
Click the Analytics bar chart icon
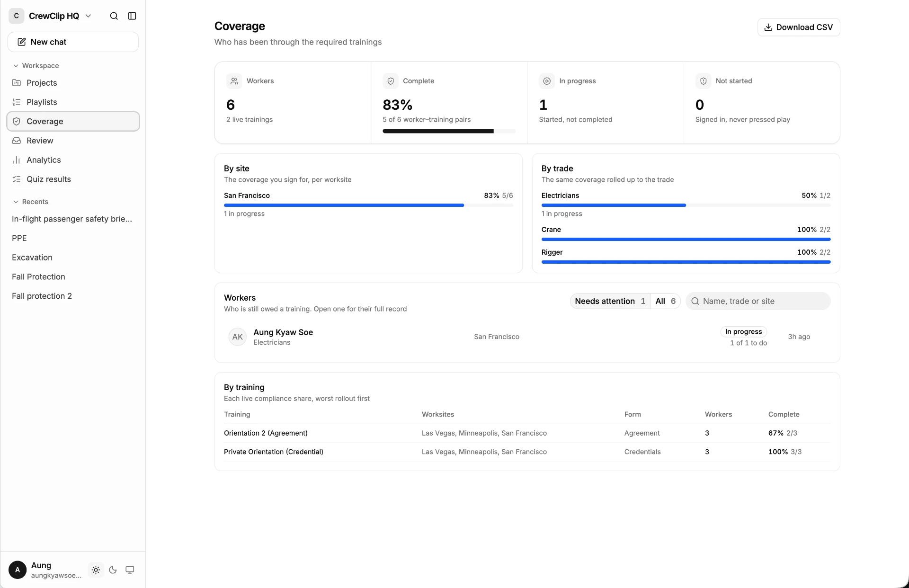tap(17, 160)
